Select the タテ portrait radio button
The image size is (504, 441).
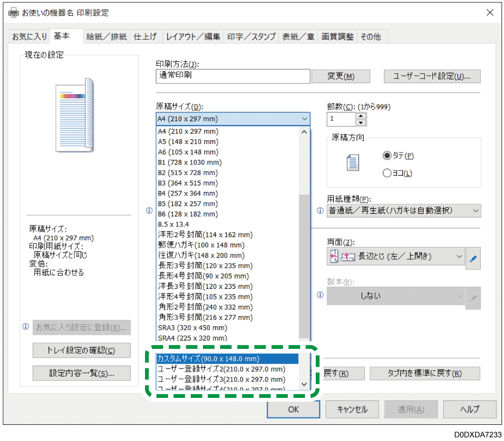pyautogui.click(x=387, y=155)
